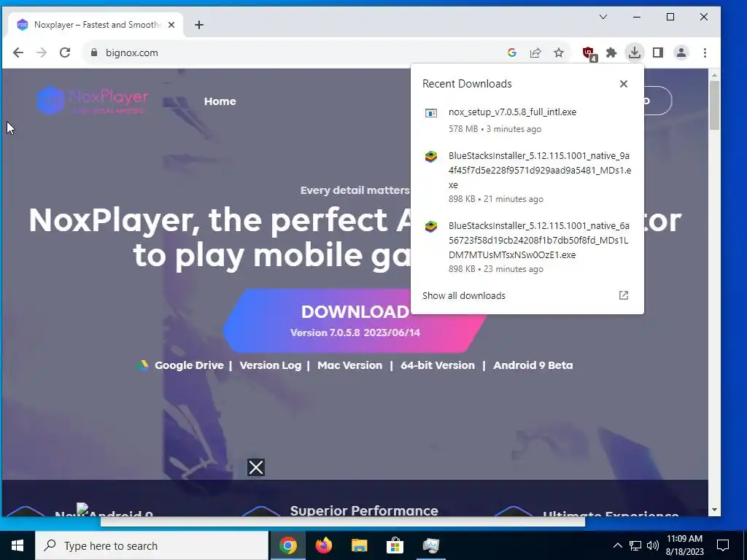Open the side panel icon
747x560 pixels.
(658, 52)
